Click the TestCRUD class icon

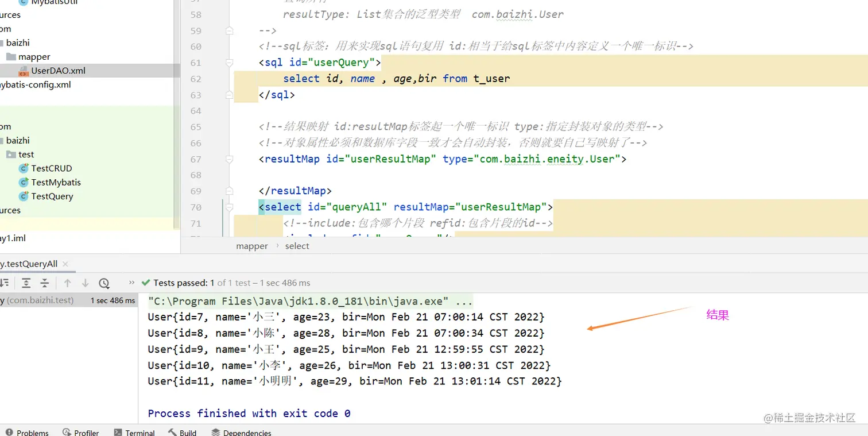point(24,168)
